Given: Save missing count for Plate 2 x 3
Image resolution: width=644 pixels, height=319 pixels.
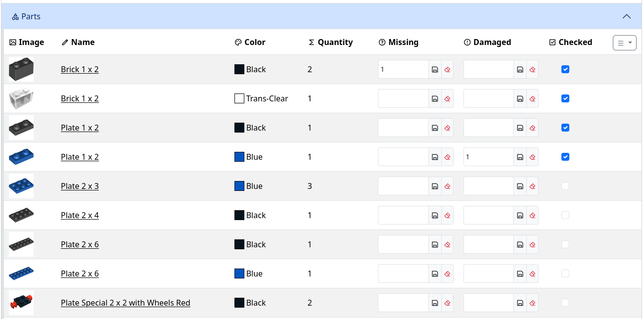Looking at the screenshot, I should click(435, 186).
